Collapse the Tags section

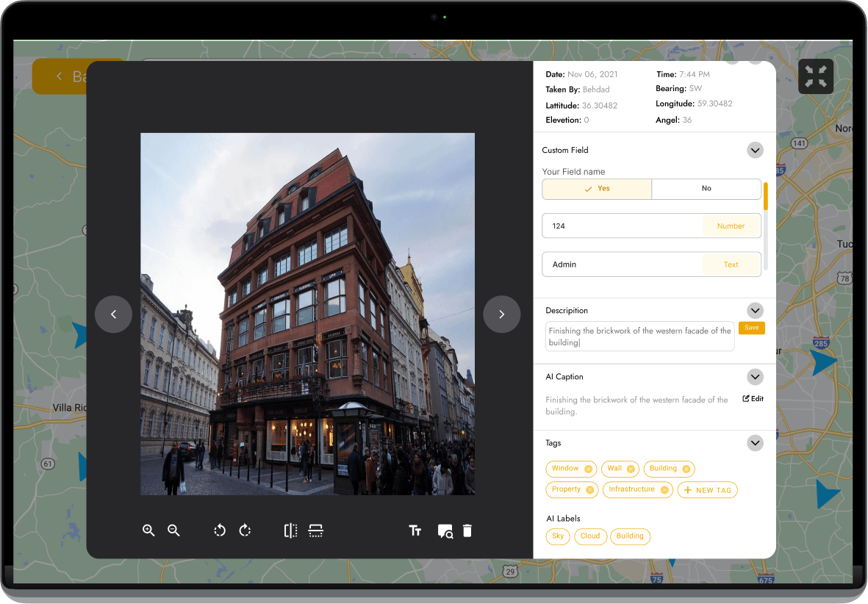755,443
